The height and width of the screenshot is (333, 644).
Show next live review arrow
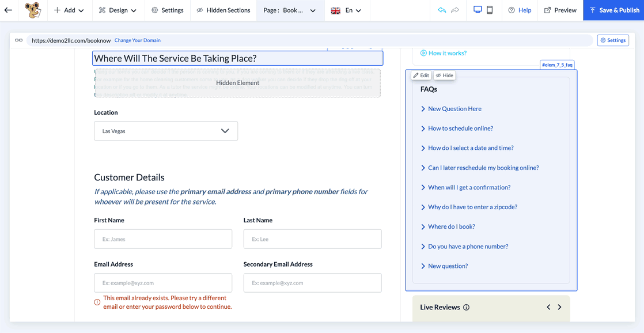coord(559,308)
